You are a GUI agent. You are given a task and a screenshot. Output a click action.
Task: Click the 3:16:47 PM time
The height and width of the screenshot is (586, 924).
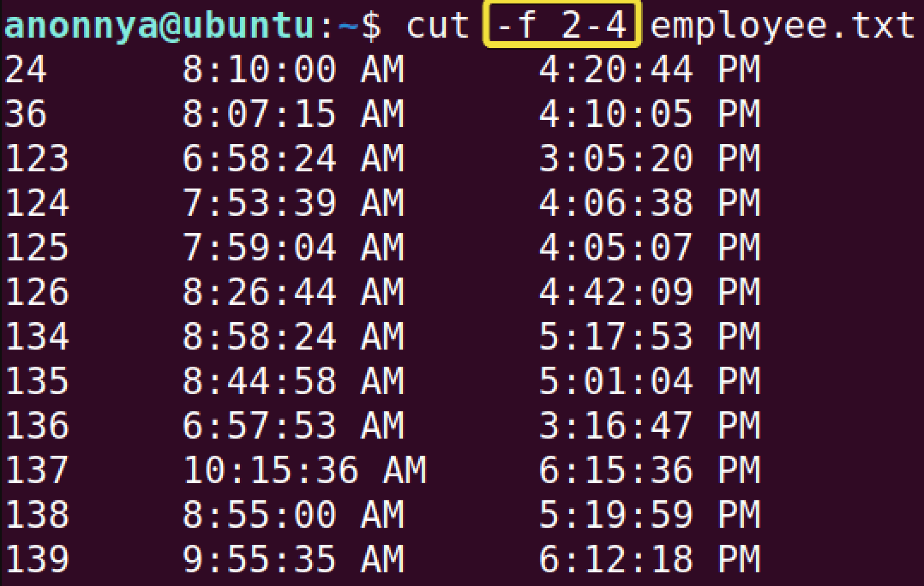(650, 425)
